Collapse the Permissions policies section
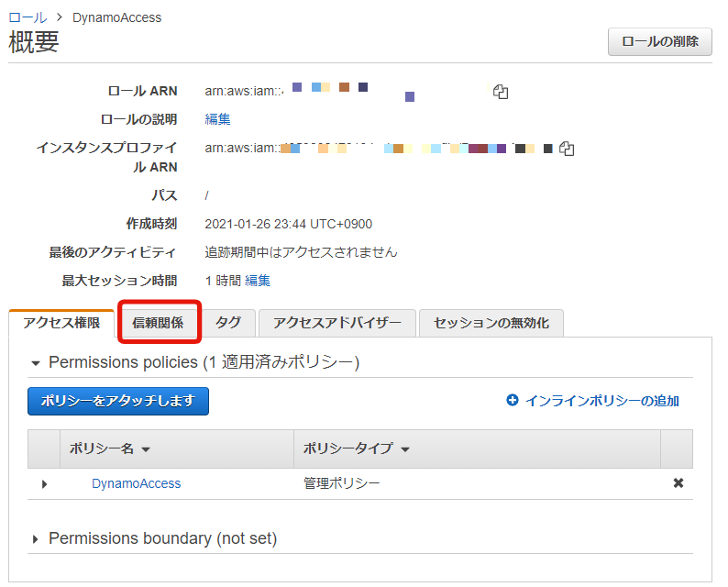 click(36, 363)
